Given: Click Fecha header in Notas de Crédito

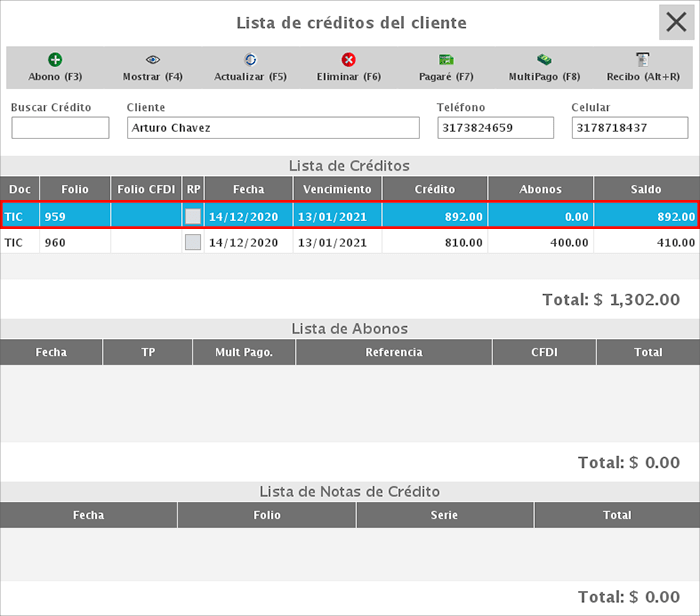Looking at the screenshot, I should (x=88, y=515).
